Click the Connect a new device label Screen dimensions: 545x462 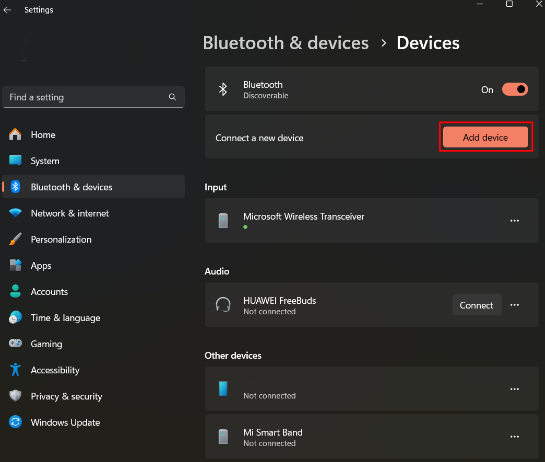[x=259, y=138]
